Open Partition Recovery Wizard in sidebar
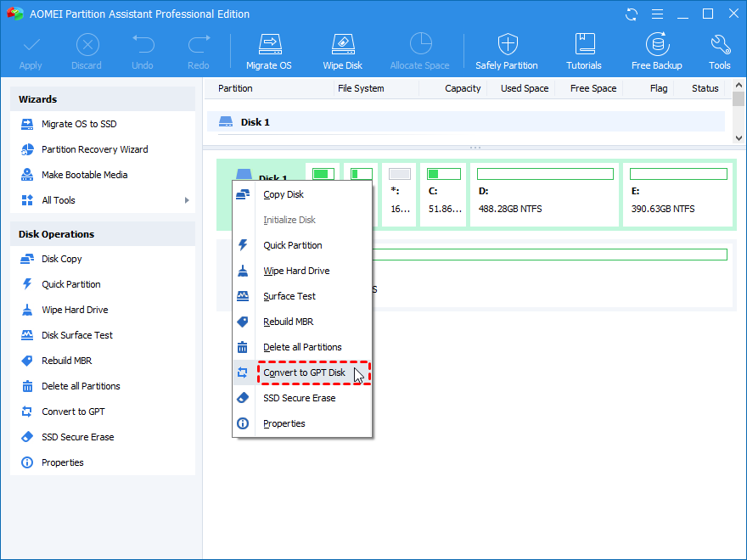 click(94, 149)
